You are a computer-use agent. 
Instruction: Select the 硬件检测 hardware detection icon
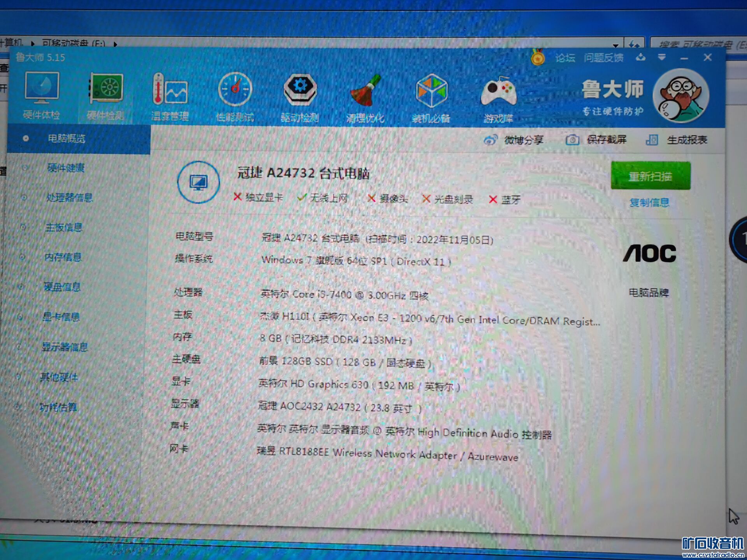pyautogui.click(x=106, y=96)
